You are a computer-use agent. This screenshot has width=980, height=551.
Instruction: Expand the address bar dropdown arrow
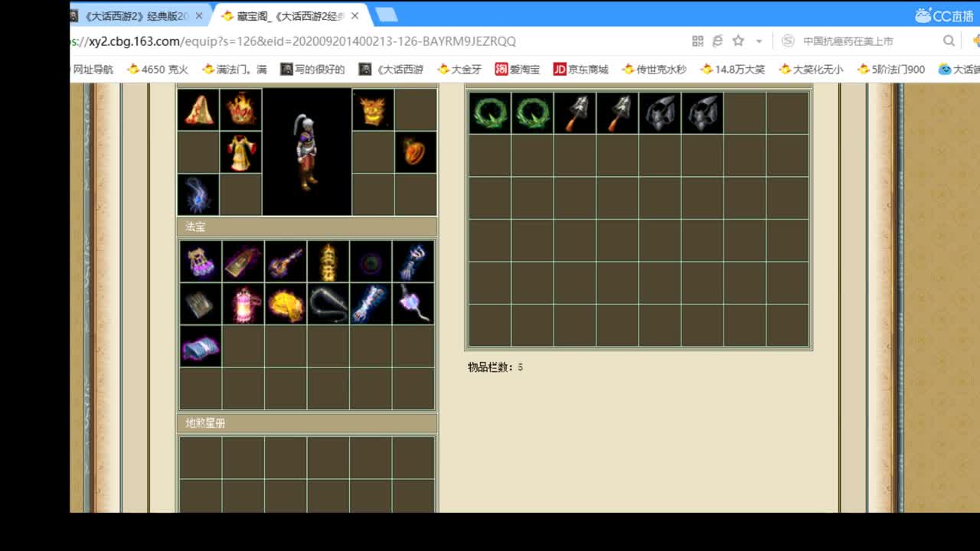point(759,41)
